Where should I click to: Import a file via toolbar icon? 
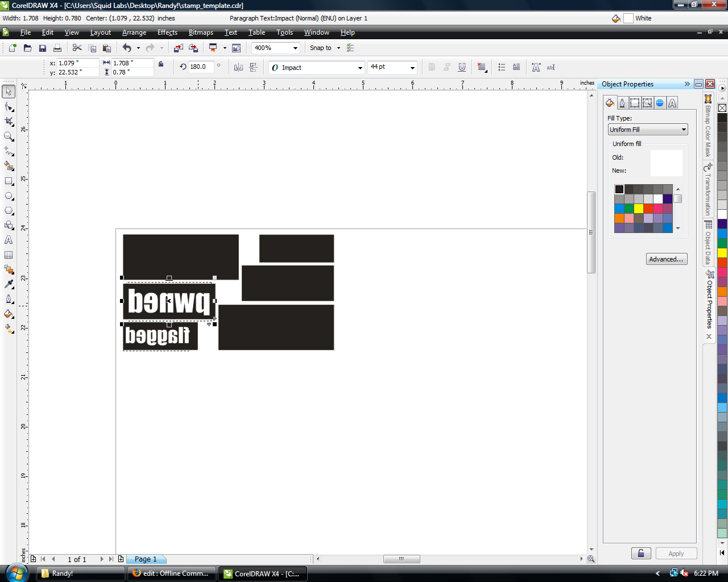click(179, 48)
